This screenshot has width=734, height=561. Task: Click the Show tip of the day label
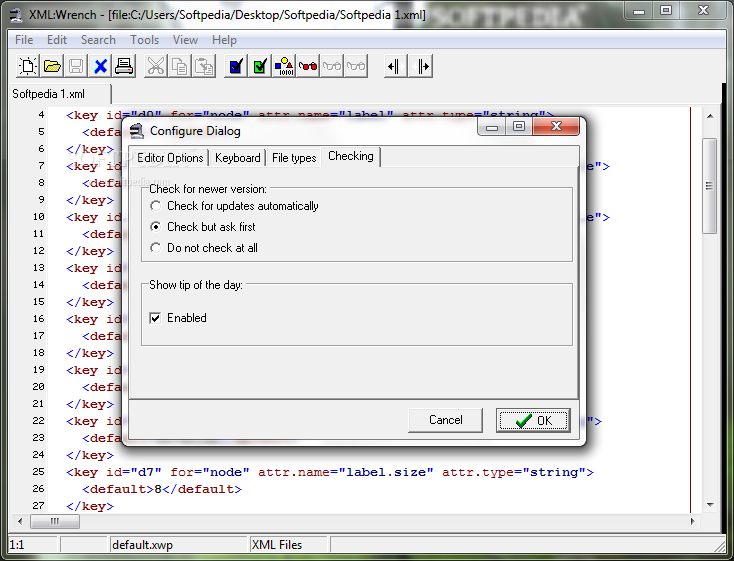(196, 285)
